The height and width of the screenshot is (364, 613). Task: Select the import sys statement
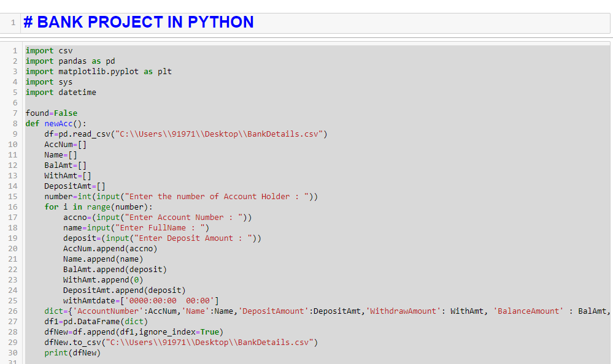coord(48,82)
